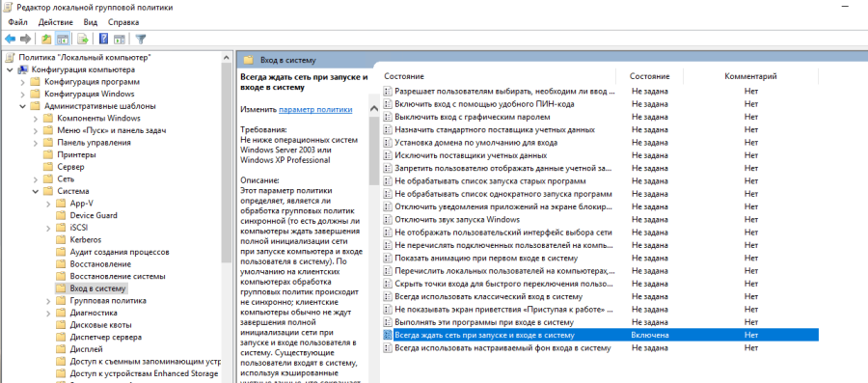This screenshot has width=868, height=383.
Task: Expand the 'Сеть' node
Action: [x=35, y=179]
